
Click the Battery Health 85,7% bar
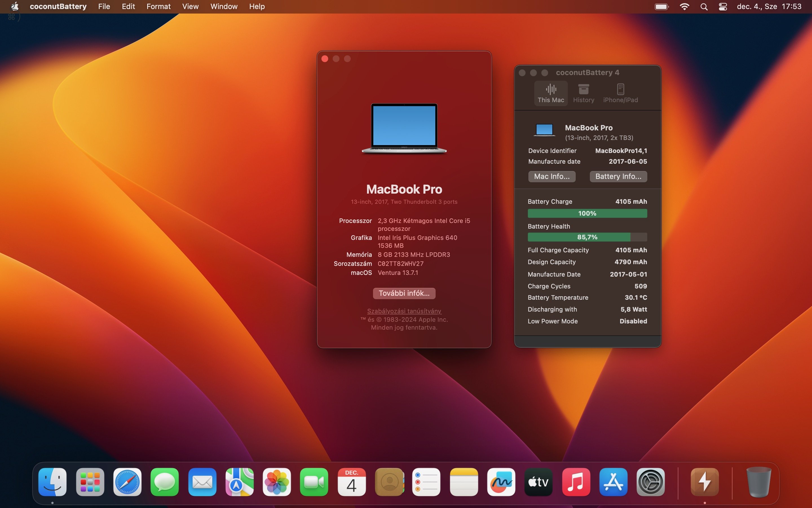coord(587,237)
